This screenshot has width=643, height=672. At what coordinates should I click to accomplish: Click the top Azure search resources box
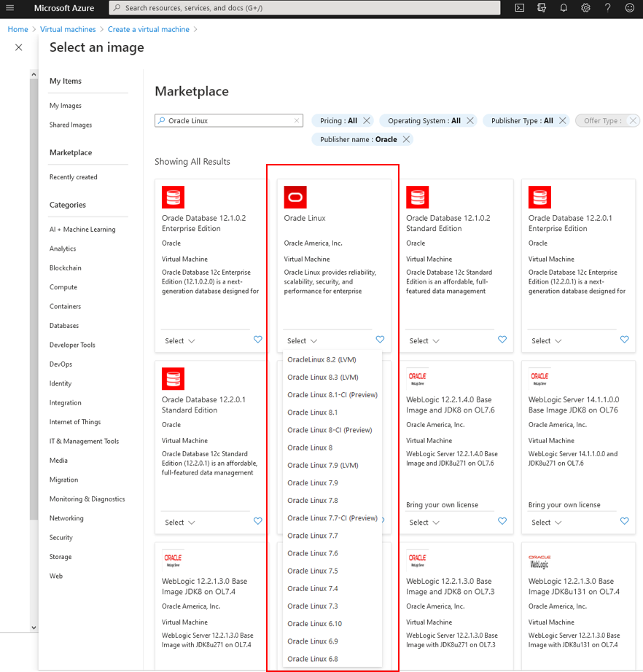click(x=305, y=8)
